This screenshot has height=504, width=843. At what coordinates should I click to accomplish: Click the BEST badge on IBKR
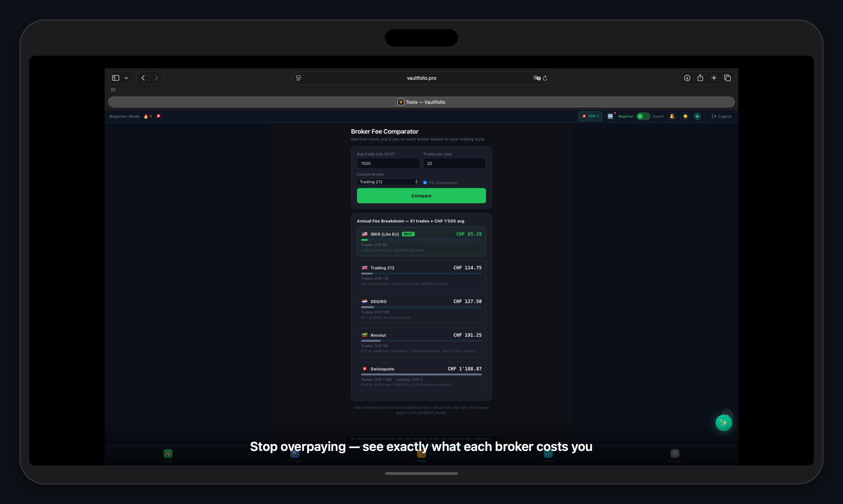(x=408, y=234)
